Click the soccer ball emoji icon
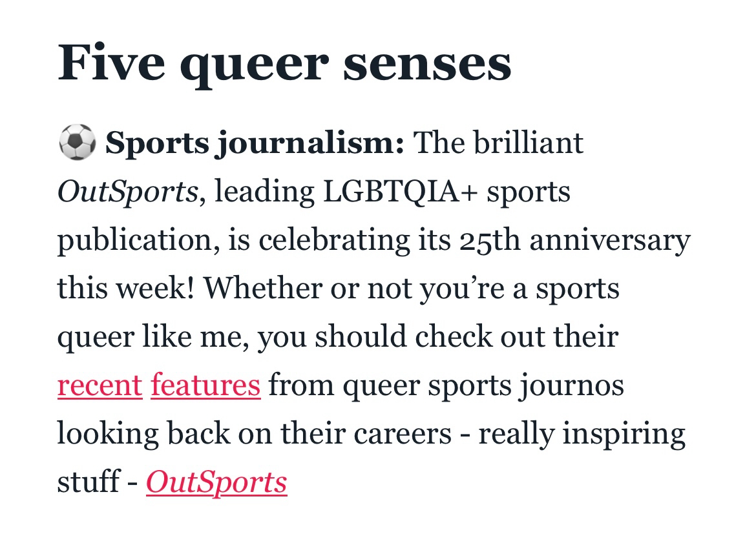756x543 pixels. click(77, 142)
